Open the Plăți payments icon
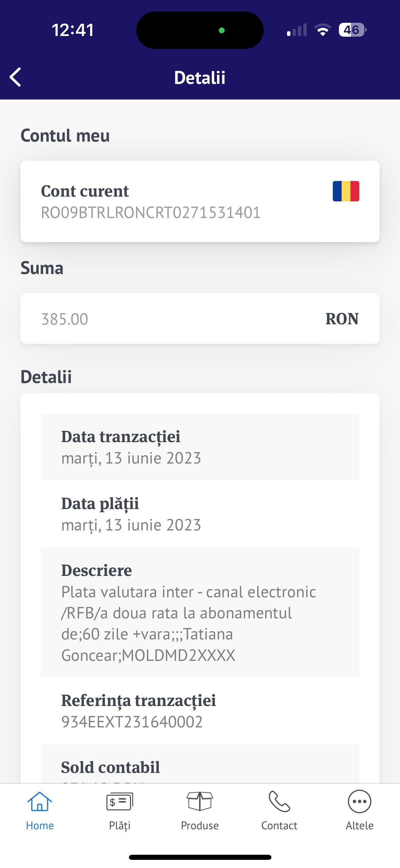Screen dimensions: 400x868 119,801
